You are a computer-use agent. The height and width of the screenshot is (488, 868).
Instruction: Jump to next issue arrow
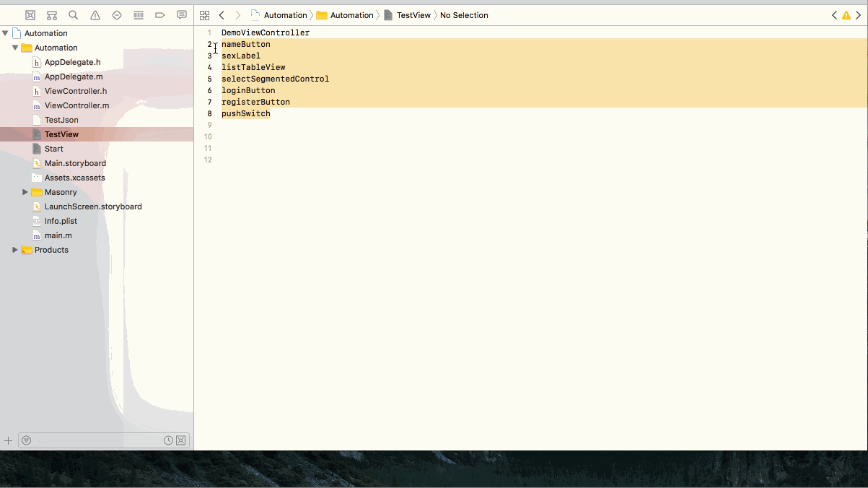click(859, 15)
